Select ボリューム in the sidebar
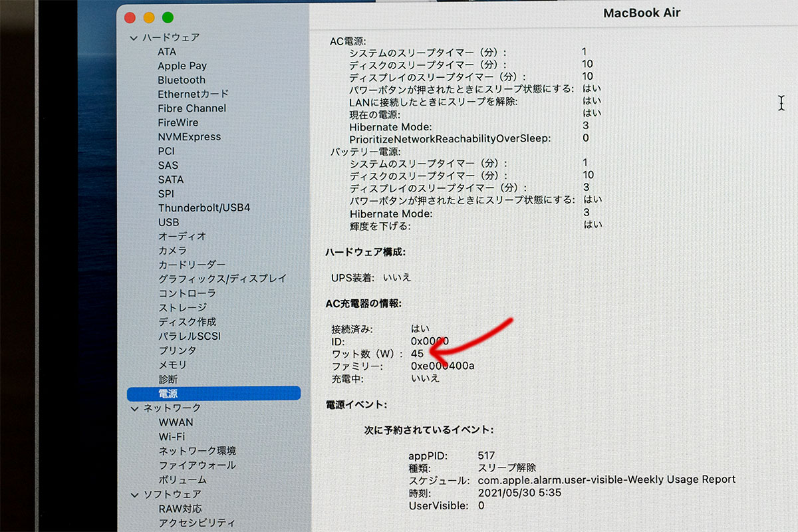The width and height of the screenshot is (798, 532). 183,480
